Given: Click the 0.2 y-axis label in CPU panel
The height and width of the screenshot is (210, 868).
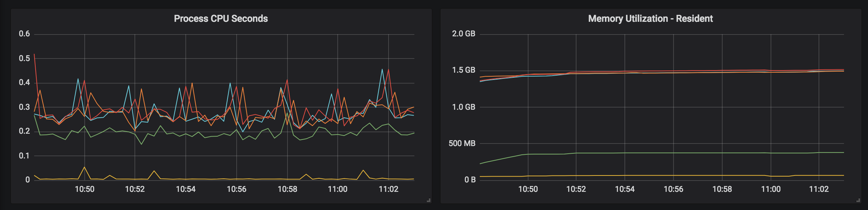Looking at the screenshot, I should pyautogui.click(x=24, y=131).
